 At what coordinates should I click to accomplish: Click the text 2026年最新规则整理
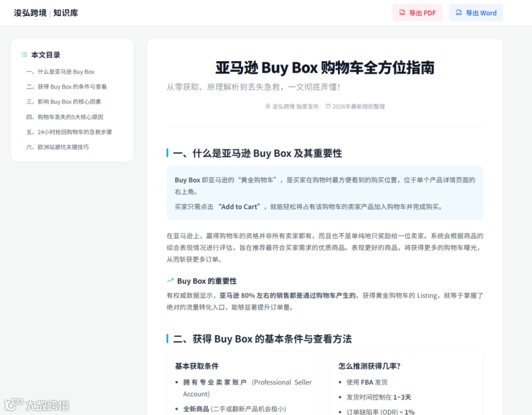tap(359, 106)
